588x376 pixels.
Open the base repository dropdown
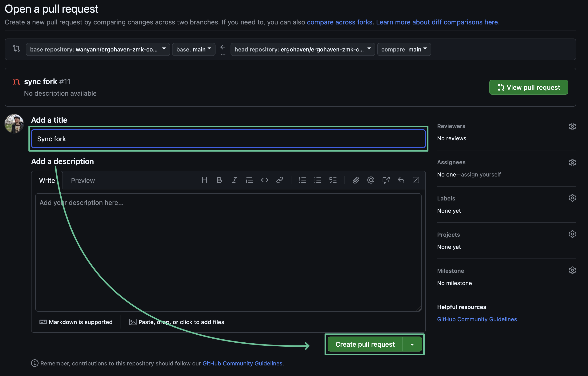point(98,49)
